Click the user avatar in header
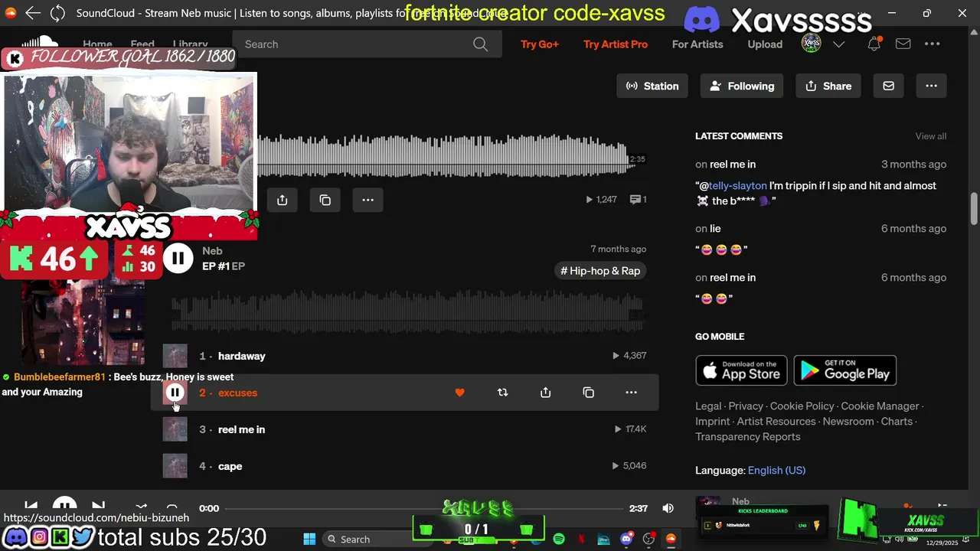Screen dimensions: 980x551 811,44
